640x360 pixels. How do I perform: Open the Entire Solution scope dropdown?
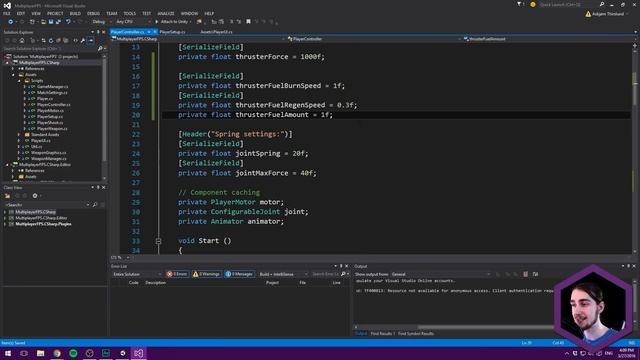tap(137, 274)
